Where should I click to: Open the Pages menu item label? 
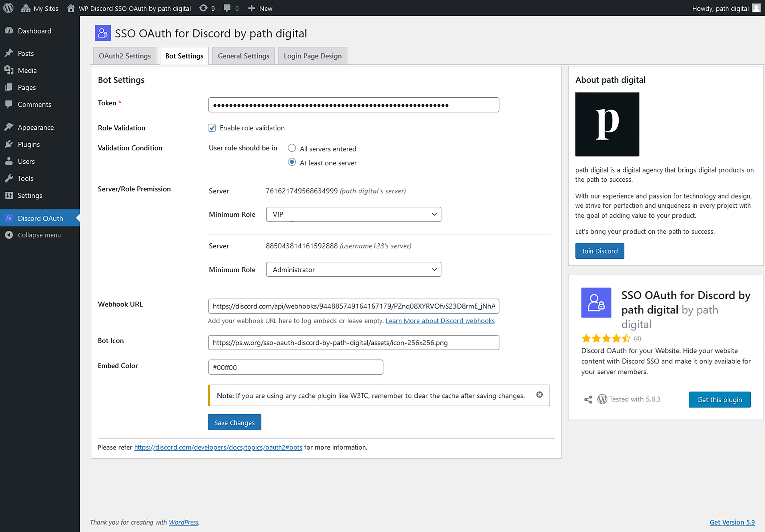point(27,88)
